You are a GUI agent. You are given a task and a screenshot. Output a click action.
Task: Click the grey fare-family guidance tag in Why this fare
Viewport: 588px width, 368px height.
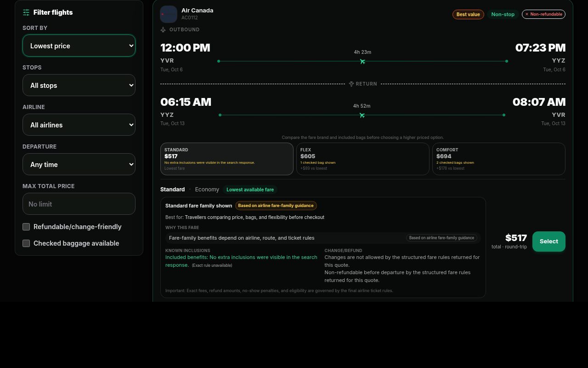pyautogui.click(x=441, y=238)
